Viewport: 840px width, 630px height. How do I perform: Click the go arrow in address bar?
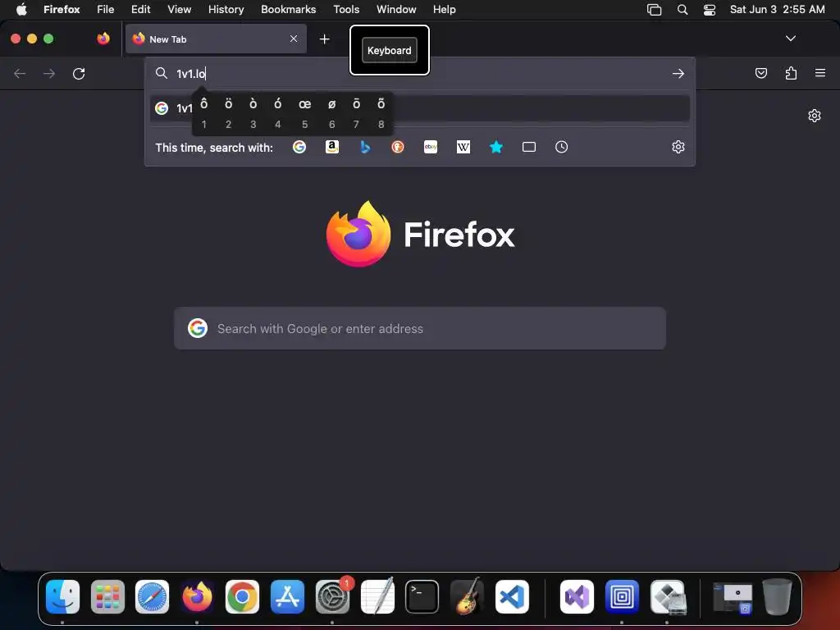pyautogui.click(x=678, y=73)
